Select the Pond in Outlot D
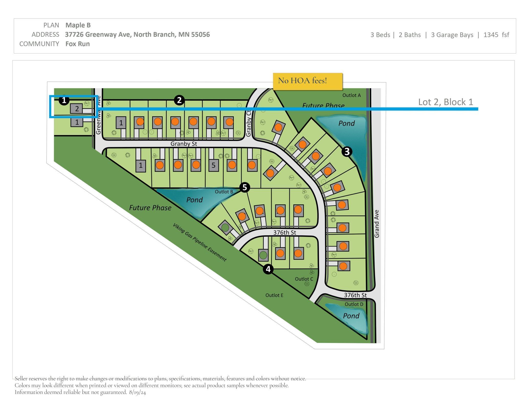This screenshot has height=411, width=532. (x=351, y=316)
